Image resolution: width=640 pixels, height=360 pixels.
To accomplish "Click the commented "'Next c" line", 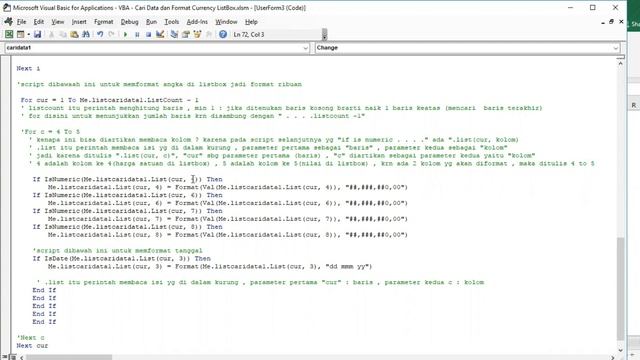I will (30, 338).
